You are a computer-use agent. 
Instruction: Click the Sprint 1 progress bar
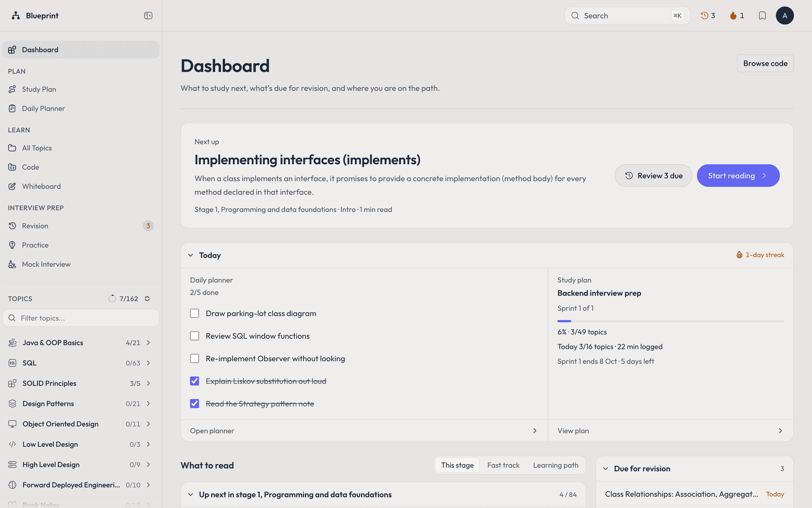[x=671, y=321]
